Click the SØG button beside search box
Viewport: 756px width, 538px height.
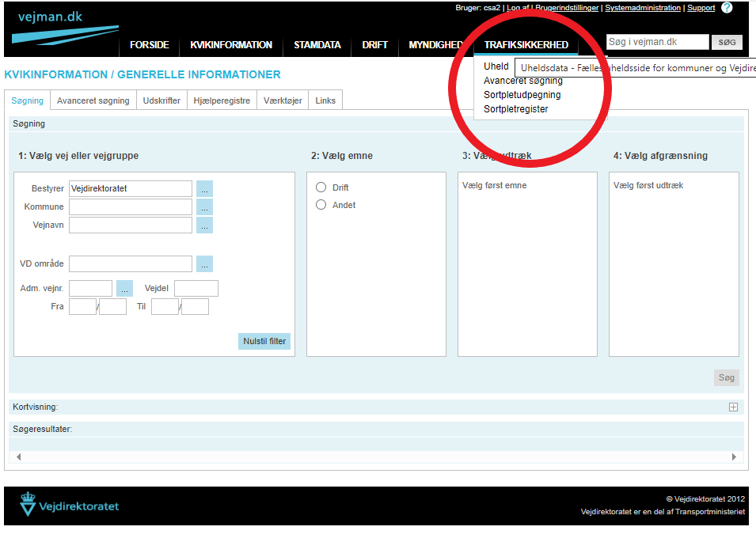(x=727, y=43)
